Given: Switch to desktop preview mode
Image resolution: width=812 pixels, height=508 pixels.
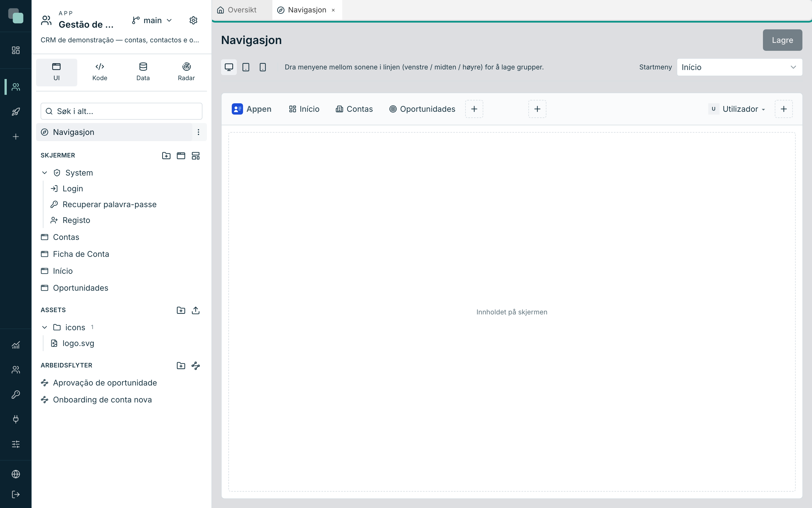Looking at the screenshot, I should pos(229,67).
